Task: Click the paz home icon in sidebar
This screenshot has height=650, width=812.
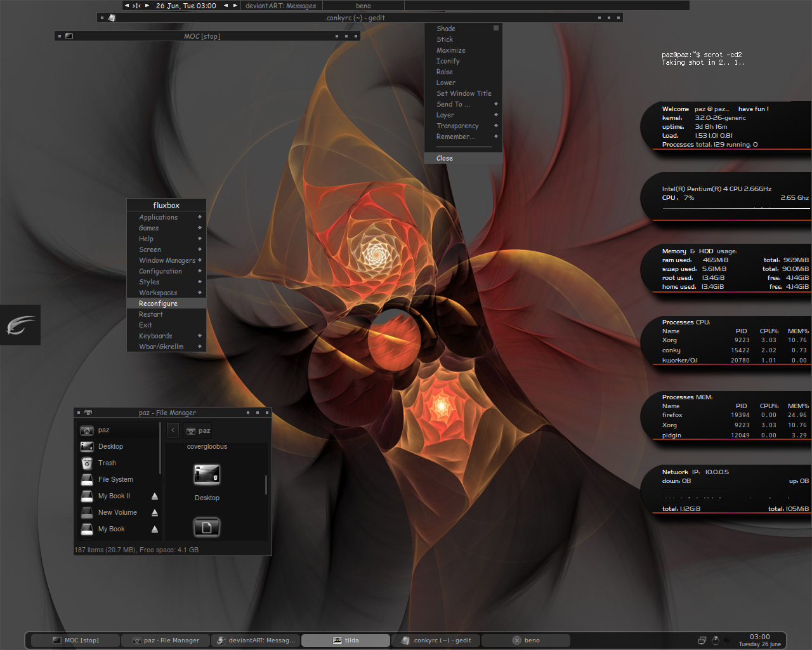Action: tap(87, 430)
